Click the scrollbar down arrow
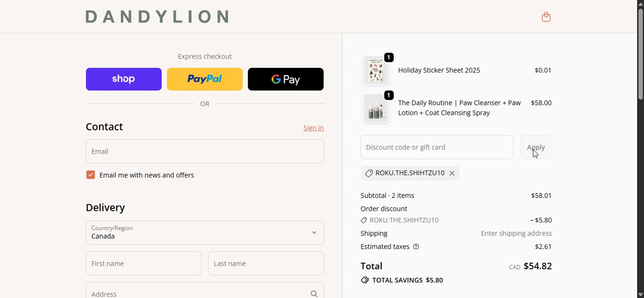The height and width of the screenshot is (298, 644). pyautogui.click(x=641, y=295)
